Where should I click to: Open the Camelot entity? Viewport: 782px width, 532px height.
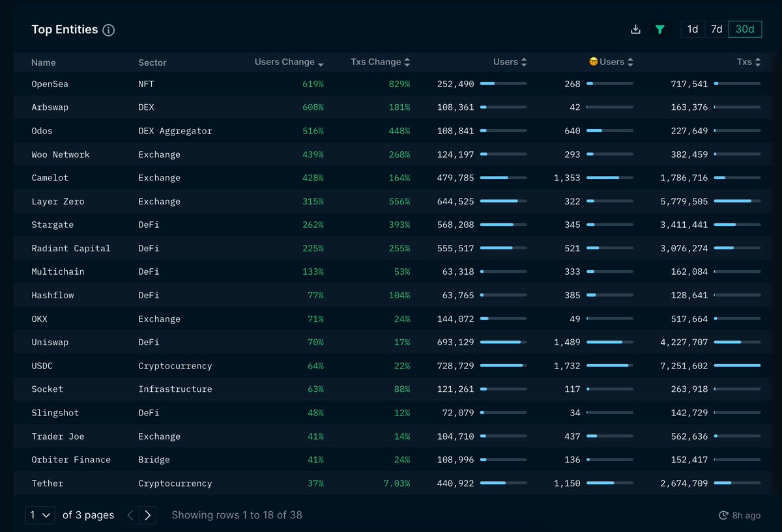50,178
